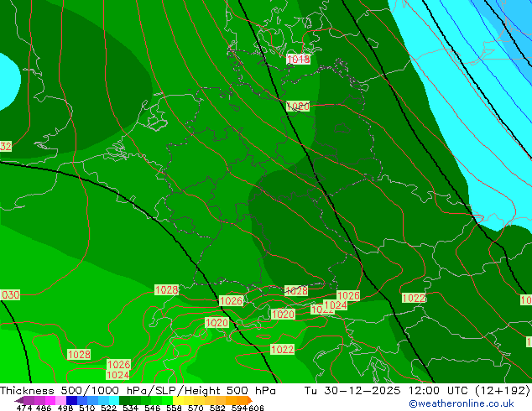The image size is (532, 411).
Task: Select the pale pink legend swatch near 498
Action: (x=60, y=400)
